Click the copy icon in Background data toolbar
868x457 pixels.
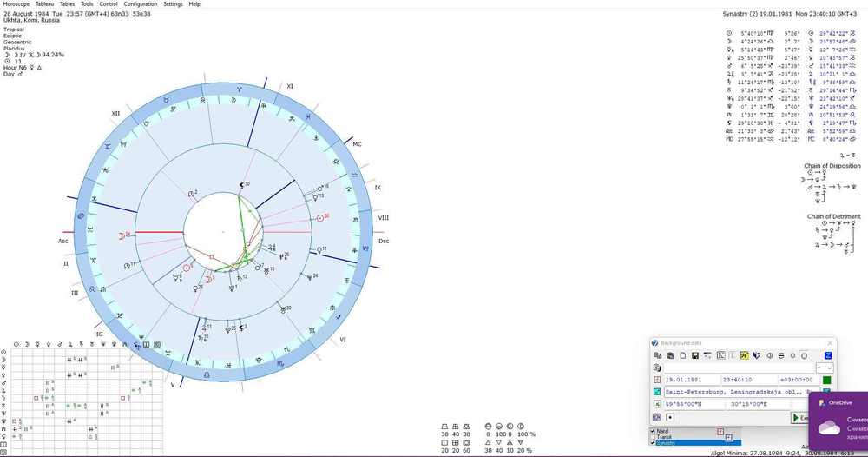click(658, 355)
